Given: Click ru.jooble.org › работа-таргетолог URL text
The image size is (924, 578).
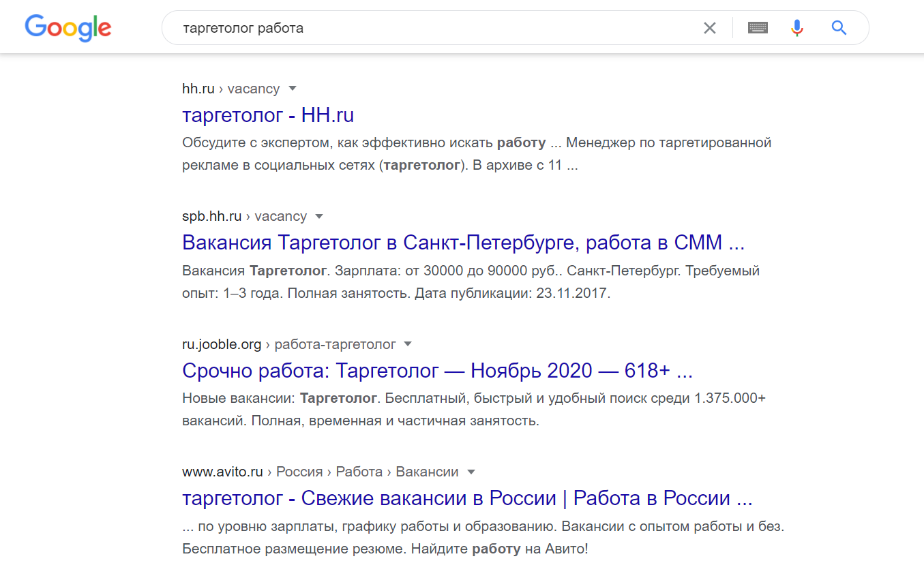Looking at the screenshot, I should [289, 344].
